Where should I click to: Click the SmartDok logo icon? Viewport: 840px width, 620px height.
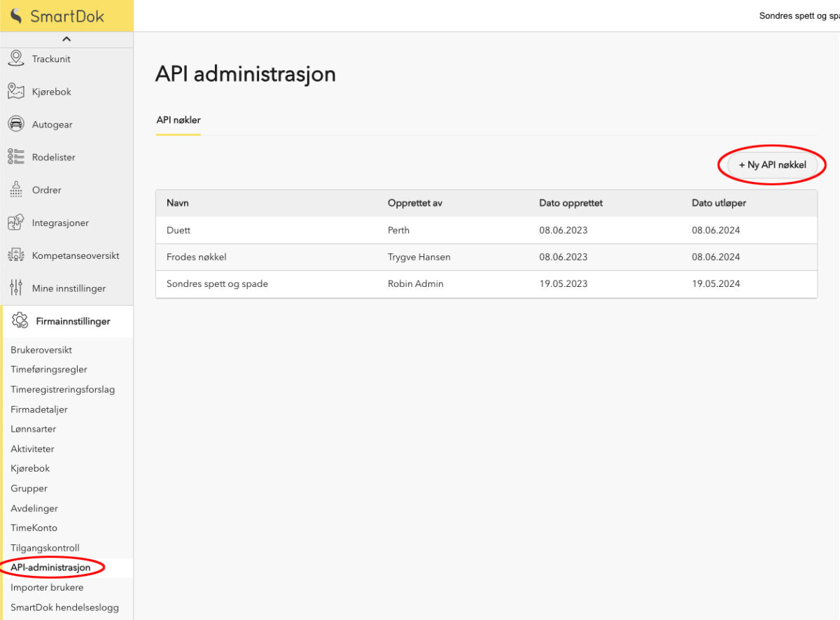(16, 15)
